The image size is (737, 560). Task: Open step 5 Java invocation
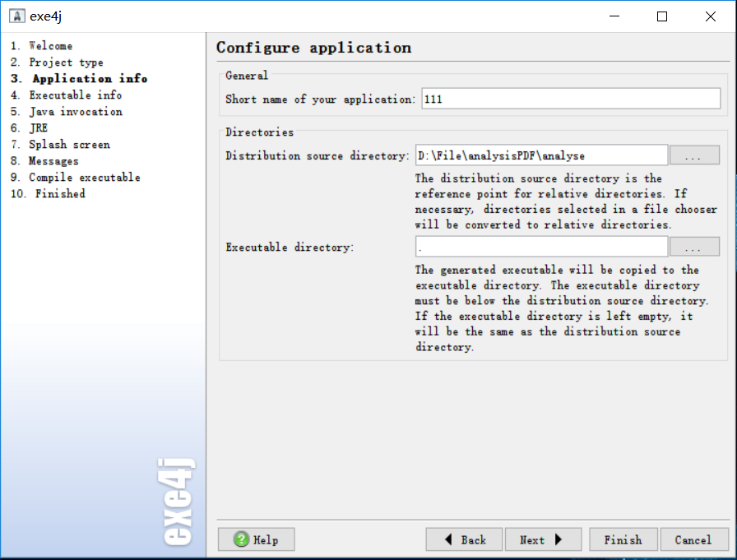[x=67, y=111]
